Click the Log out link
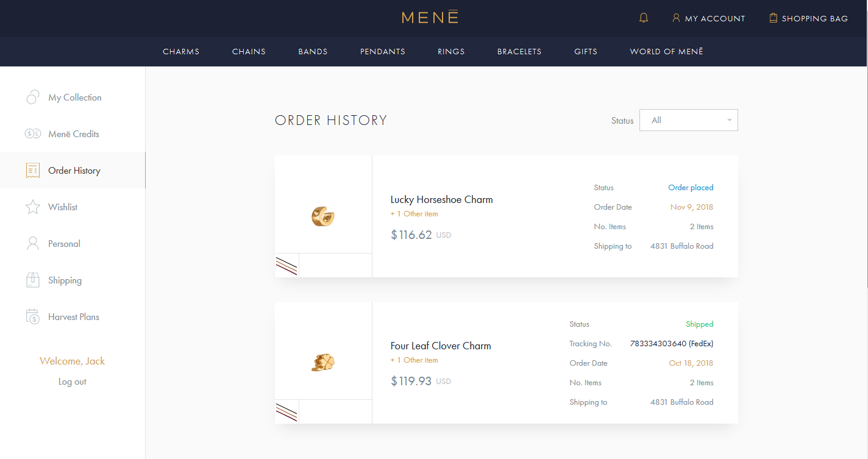This screenshot has width=868, height=459. pos(73,382)
